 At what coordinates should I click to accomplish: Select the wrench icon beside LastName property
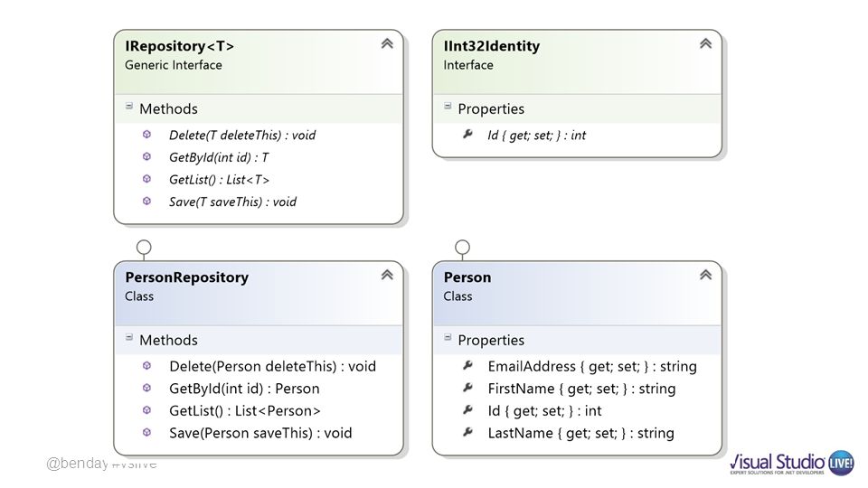point(467,432)
